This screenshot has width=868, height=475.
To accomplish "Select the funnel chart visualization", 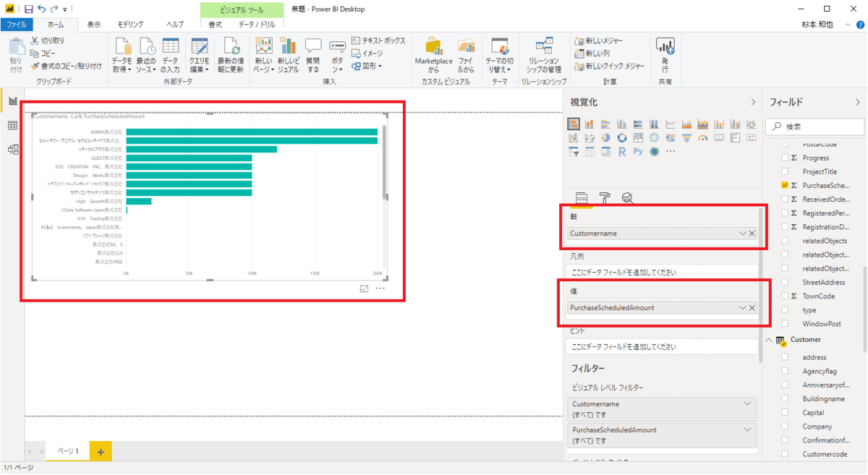I will [686, 137].
